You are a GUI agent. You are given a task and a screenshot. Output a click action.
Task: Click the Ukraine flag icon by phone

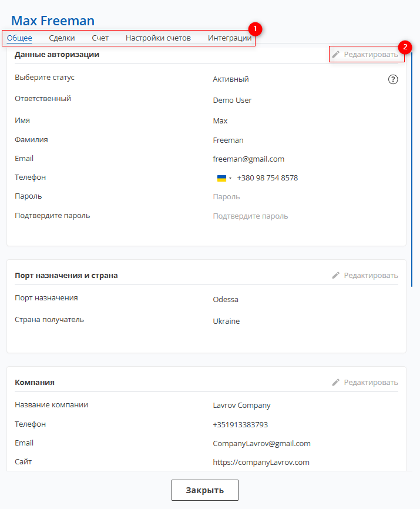221,178
